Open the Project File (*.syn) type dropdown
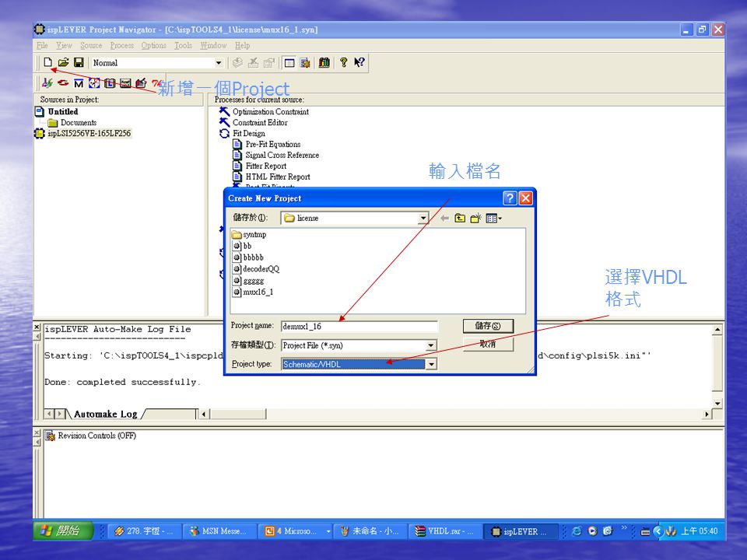Viewport: 747px width, 560px height. [430, 345]
